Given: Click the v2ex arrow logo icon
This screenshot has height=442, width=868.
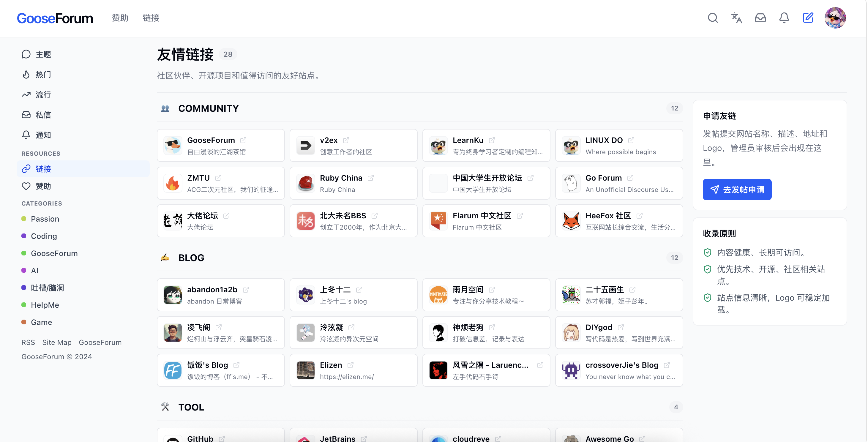Looking at the screenshot, I should (306, 146).
